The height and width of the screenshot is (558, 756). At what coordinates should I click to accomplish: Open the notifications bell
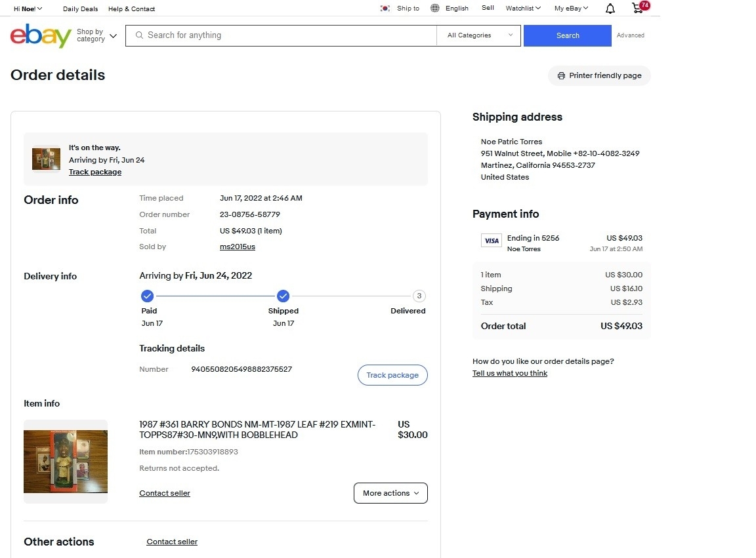pos(610,9)
